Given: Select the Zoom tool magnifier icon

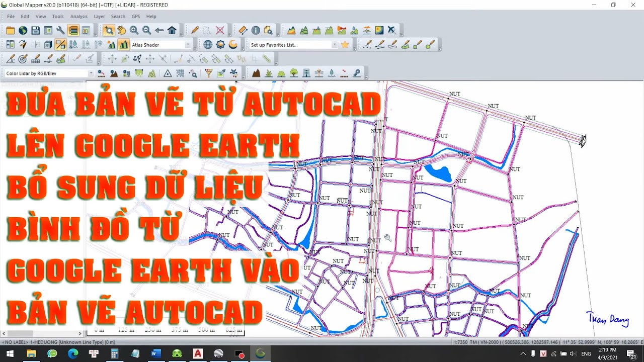Looking at the screenshot, I should pos(109,30).
